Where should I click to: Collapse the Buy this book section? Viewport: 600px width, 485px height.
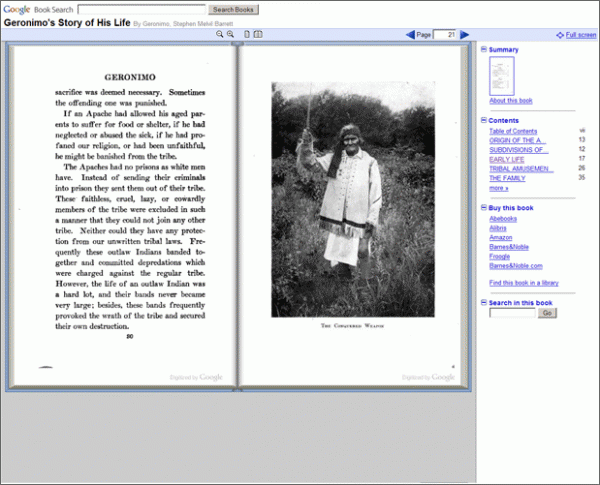point(483,207)
